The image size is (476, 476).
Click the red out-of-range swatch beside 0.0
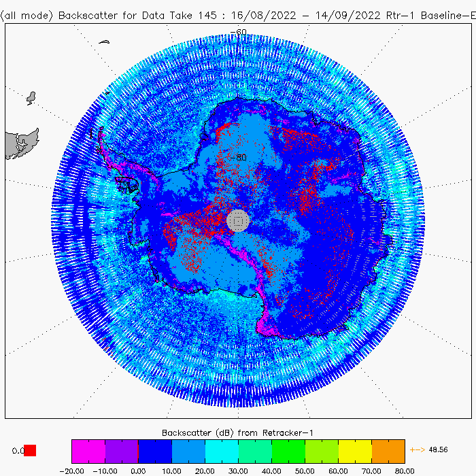point(30,450)
